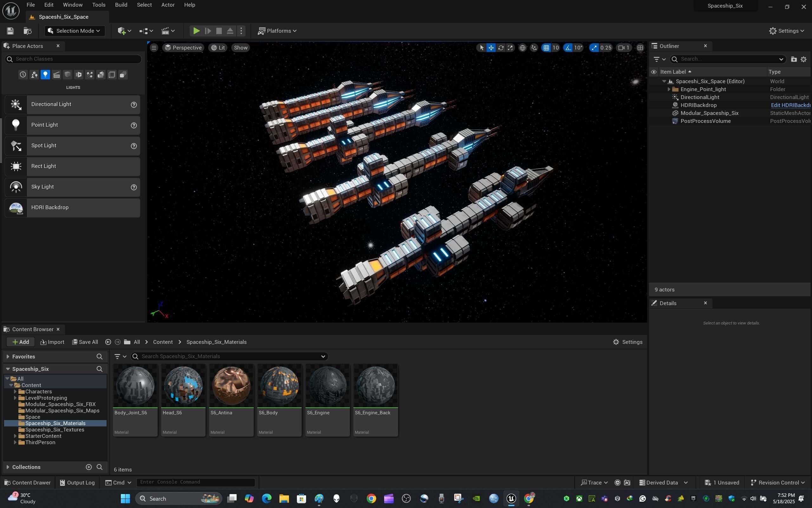Open the Outliner settings gear
This screenshot has width=812, height=508.
click(804, 59)
